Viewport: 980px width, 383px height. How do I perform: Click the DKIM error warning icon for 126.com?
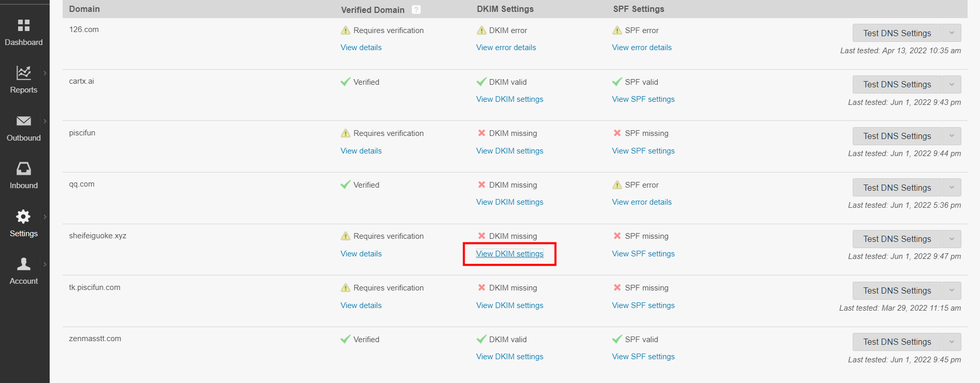[x=481, y=30]
